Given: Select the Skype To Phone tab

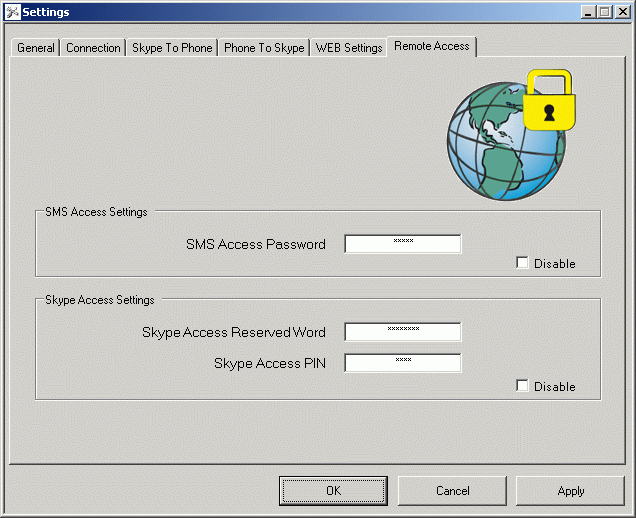Looking at the screenshot, I should 172,48.
